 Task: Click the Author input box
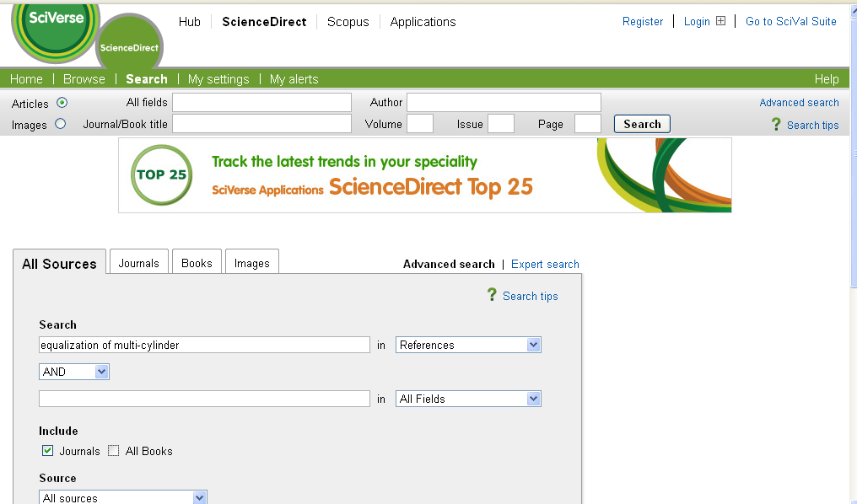click(x=504, y=102)
